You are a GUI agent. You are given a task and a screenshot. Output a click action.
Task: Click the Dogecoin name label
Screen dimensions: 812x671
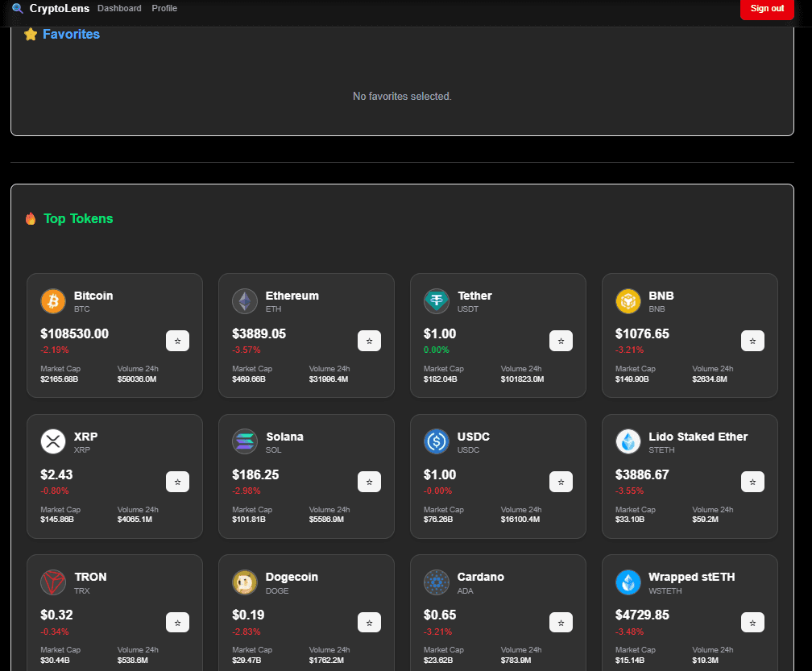292,577
